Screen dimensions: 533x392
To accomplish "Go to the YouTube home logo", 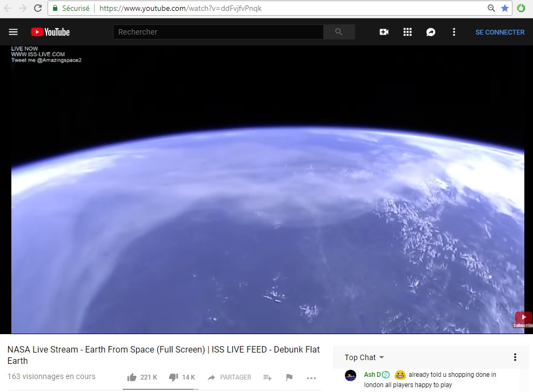I will click(50, 32).
